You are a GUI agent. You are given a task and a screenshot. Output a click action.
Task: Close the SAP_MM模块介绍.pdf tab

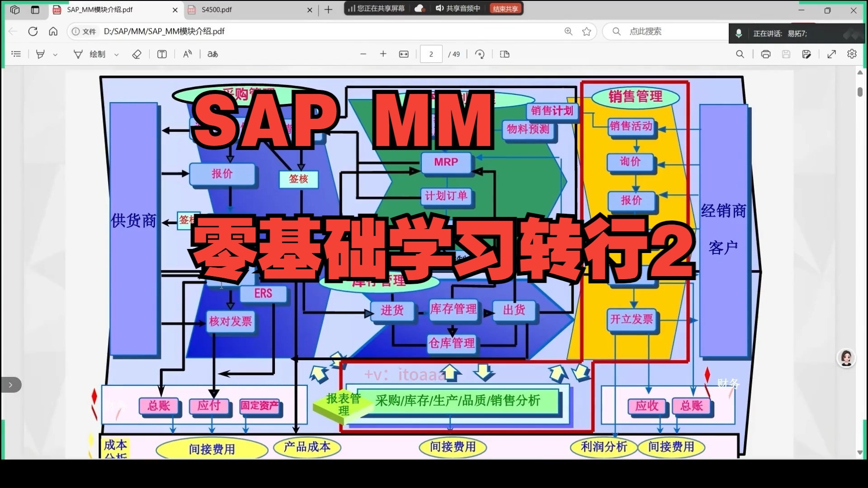coord(175,10)
